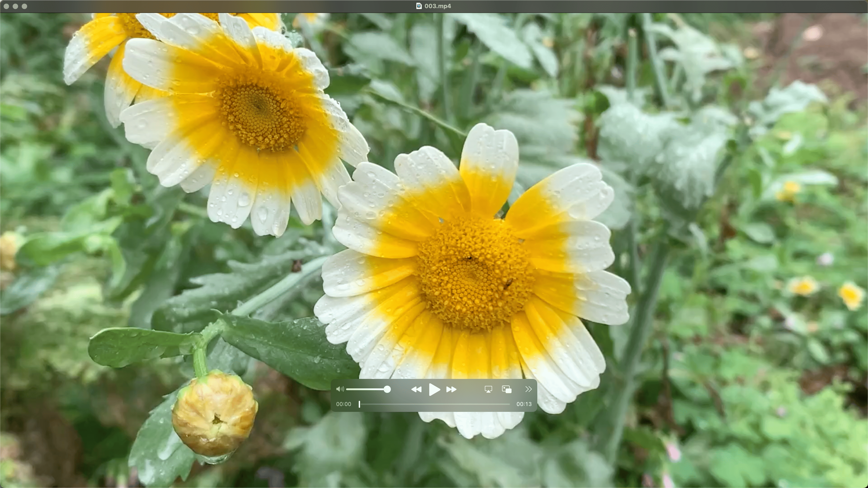Enter Picture in Picture mode
868x488 pixels.
(x=506, y=389)
